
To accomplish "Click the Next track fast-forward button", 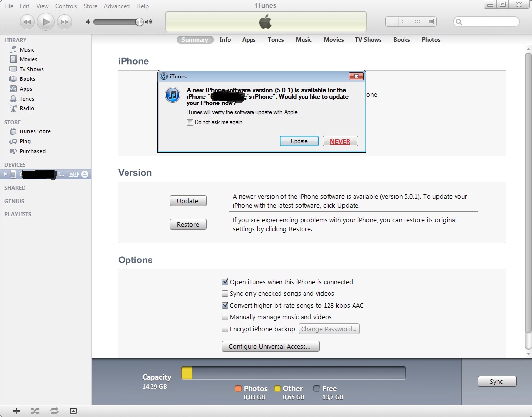I will pyautogui.click(x=64, y=22).
